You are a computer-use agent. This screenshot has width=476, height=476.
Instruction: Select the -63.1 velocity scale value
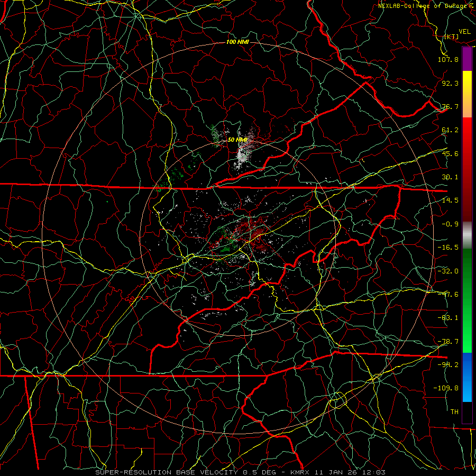pos(448,318)
